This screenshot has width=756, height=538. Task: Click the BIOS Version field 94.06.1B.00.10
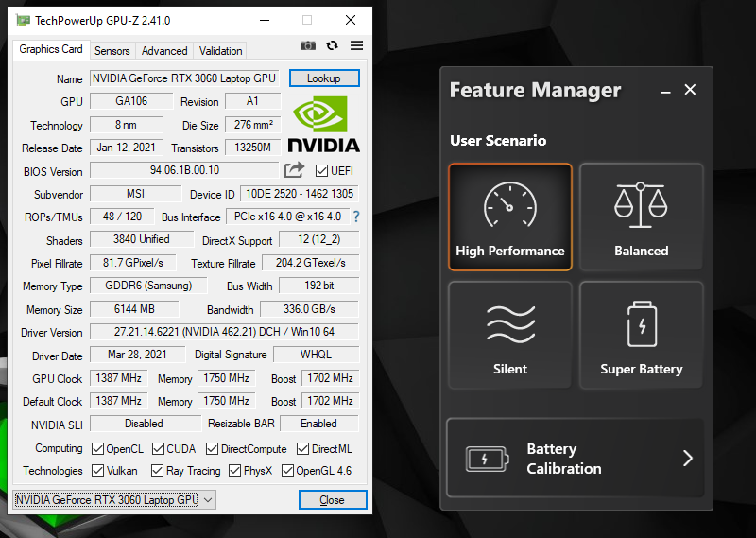184,170
